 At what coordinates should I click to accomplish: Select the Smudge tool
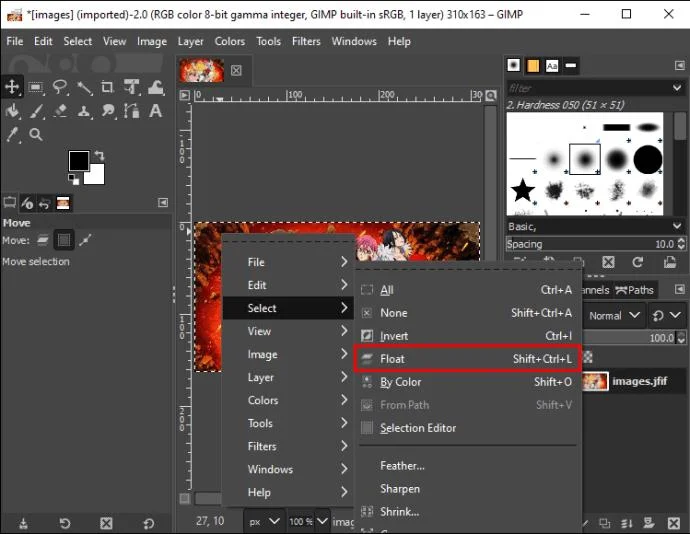click(107, 110)
